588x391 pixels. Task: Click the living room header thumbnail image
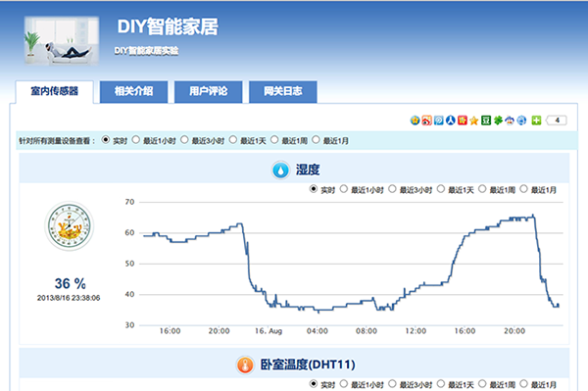62,40
